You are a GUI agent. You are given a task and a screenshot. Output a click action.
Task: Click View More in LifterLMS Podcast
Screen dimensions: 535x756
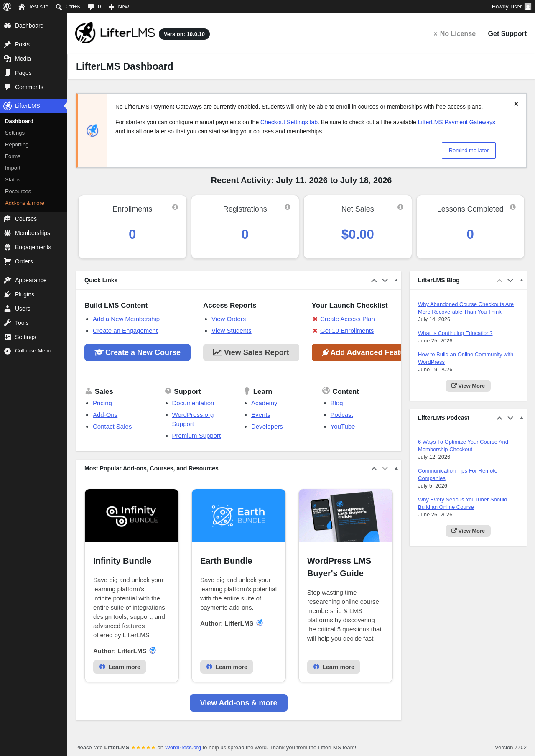coord(468,531)
